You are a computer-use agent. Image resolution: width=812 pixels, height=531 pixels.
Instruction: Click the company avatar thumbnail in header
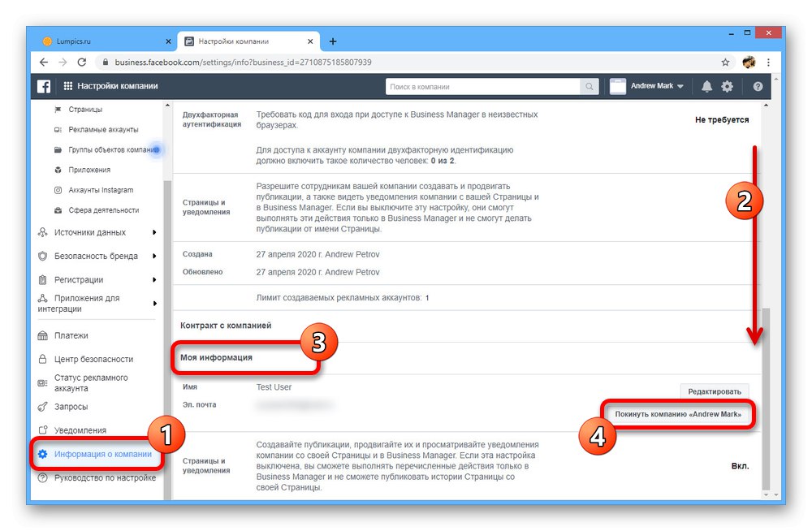618,87
